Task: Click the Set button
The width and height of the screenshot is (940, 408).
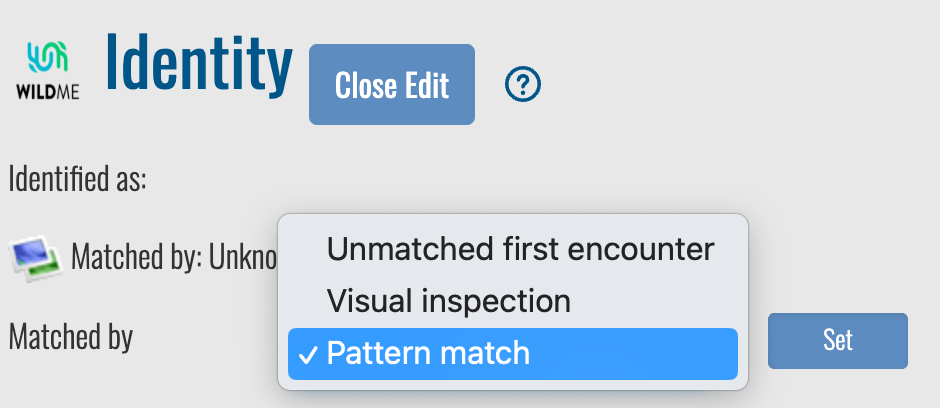Action: point(837,340)
